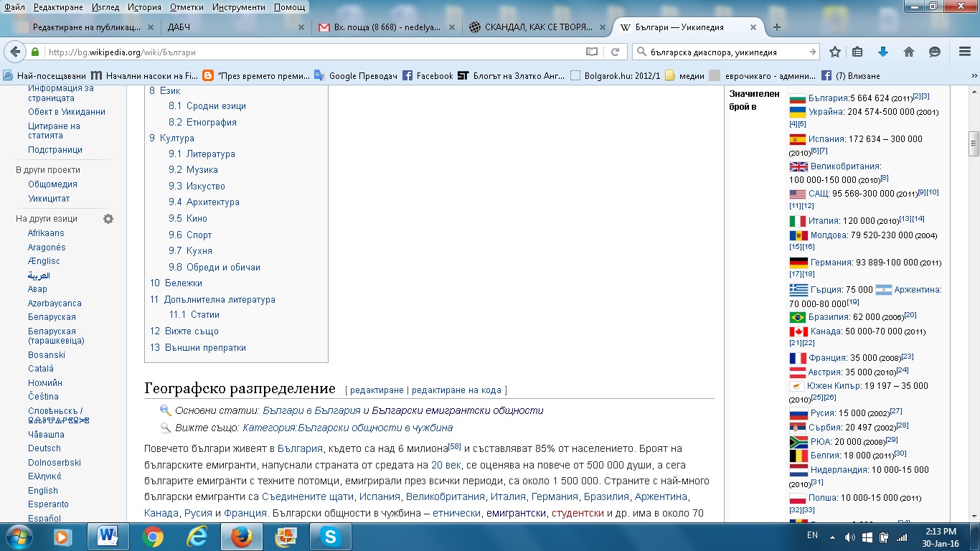The image size is (980, 551).
Task: Click the English language link
Action: [43, 491]
